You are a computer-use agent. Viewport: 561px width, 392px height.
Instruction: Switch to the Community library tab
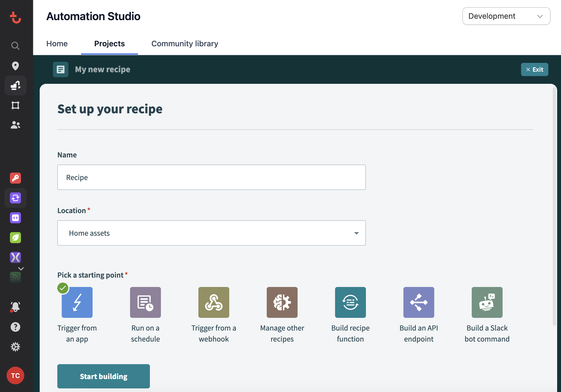coord(184,43)
